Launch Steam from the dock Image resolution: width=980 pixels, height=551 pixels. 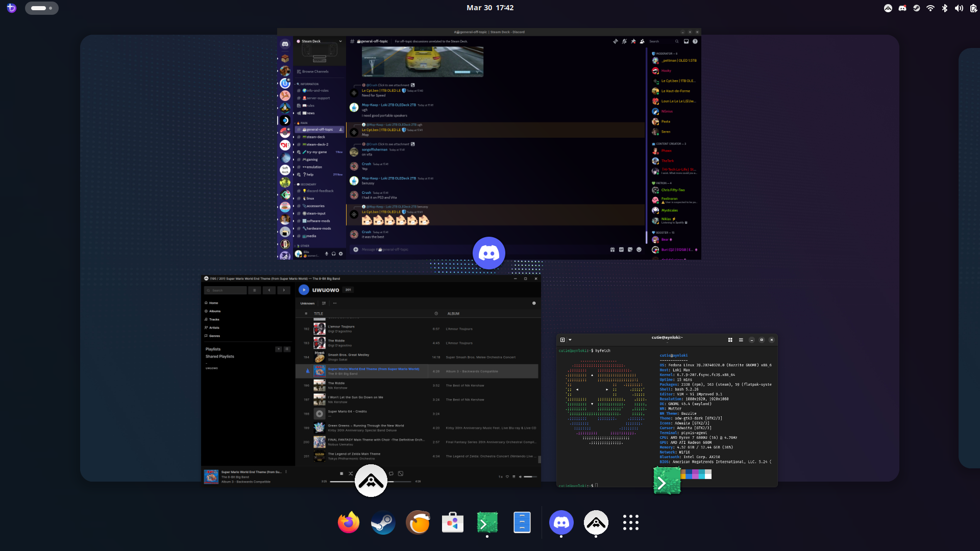(x=383, y=522)
